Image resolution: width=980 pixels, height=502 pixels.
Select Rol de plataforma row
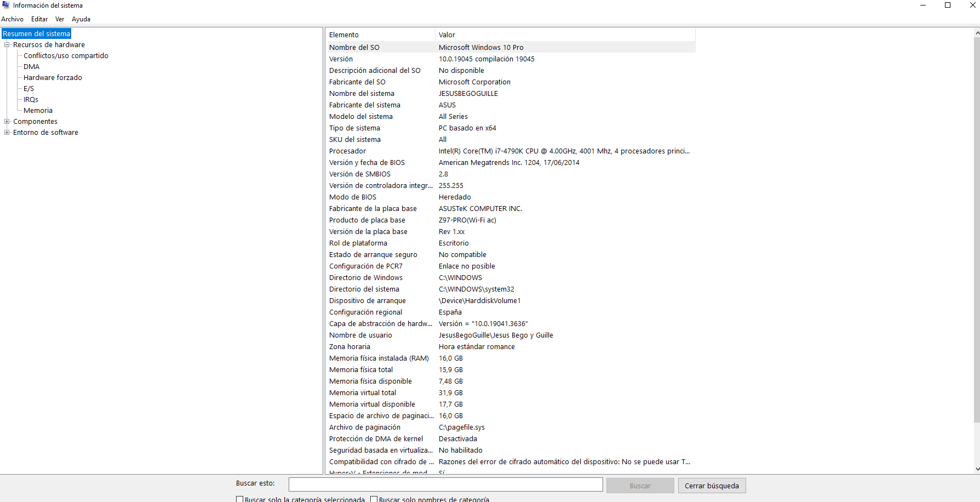(x=511, y=243)
